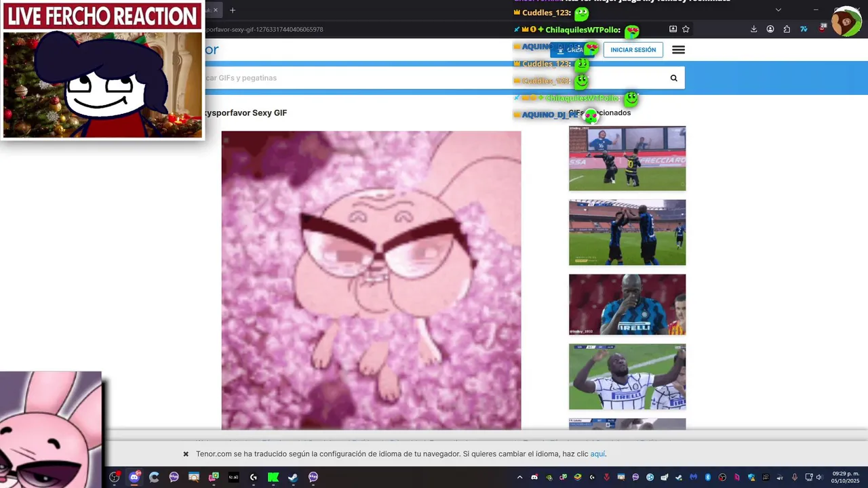Click the microphone tray icon
Screen dimensions: 868x488
795,477
